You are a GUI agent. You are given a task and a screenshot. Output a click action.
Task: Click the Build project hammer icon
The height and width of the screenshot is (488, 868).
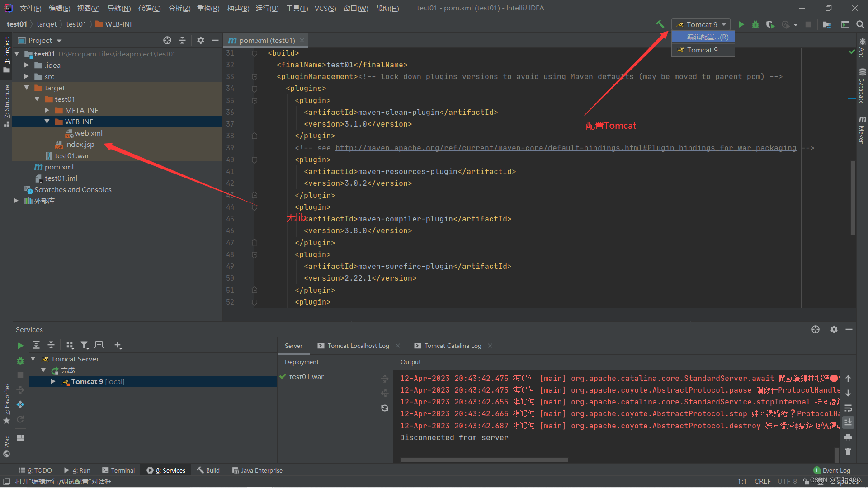click(x=660, y=24)
